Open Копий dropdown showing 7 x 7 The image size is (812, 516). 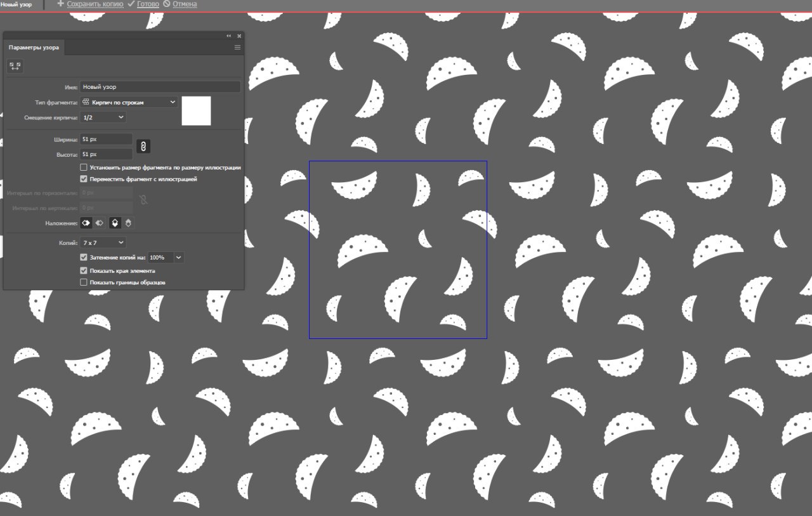(103, 242)
